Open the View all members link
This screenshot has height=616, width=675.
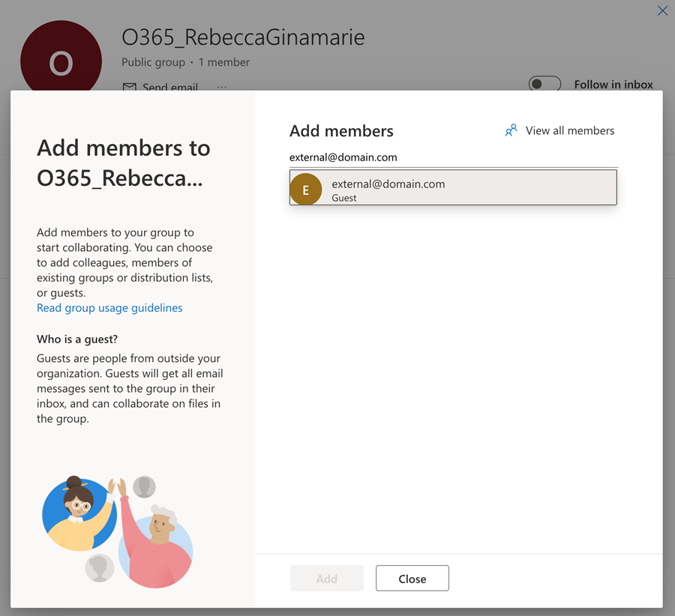coord(569,130)
